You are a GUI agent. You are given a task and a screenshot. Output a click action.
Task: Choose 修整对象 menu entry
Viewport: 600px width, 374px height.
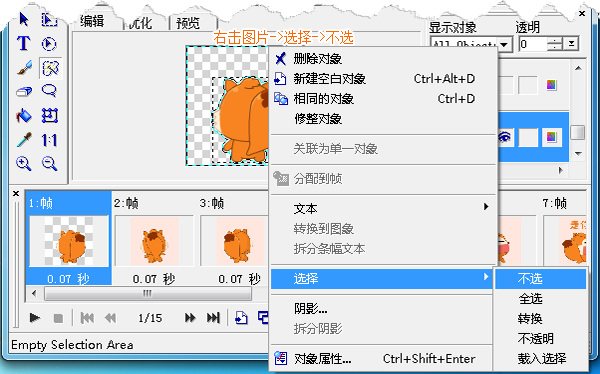pyautogui.click(x=383, y=119)
